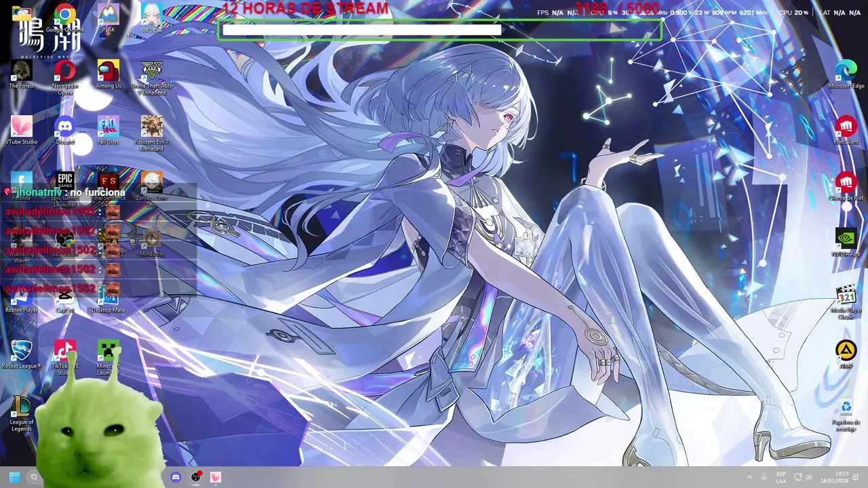This screenshot has height=488, width=868.
Task: Click the microphone tray icon
Action: [764, 477]
